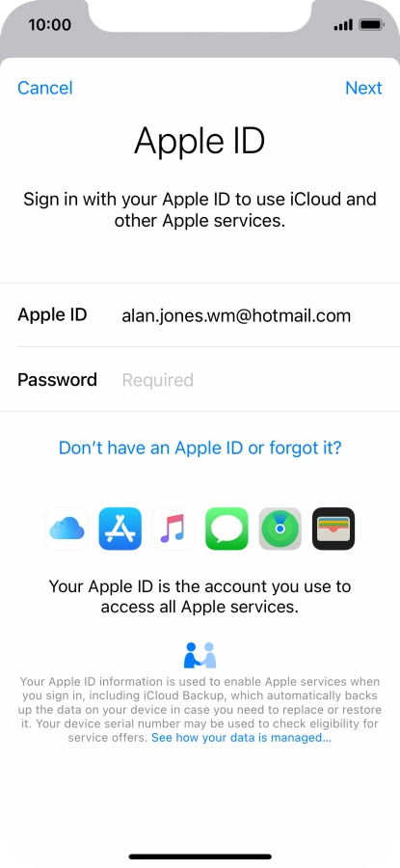Tap the Wallet icon

tap(333, 529)
